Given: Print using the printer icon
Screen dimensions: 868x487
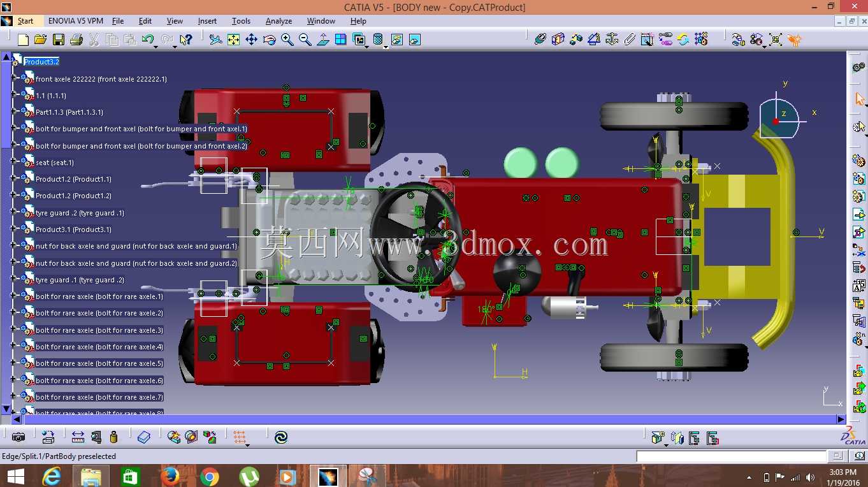Looking at the screenshot, I should [76, 40].
